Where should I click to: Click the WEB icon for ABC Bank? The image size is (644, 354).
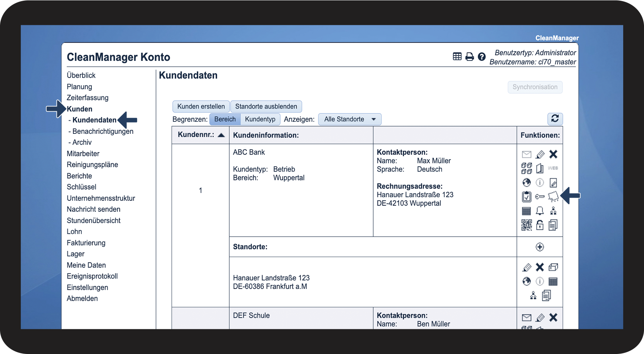coord(553,168)
